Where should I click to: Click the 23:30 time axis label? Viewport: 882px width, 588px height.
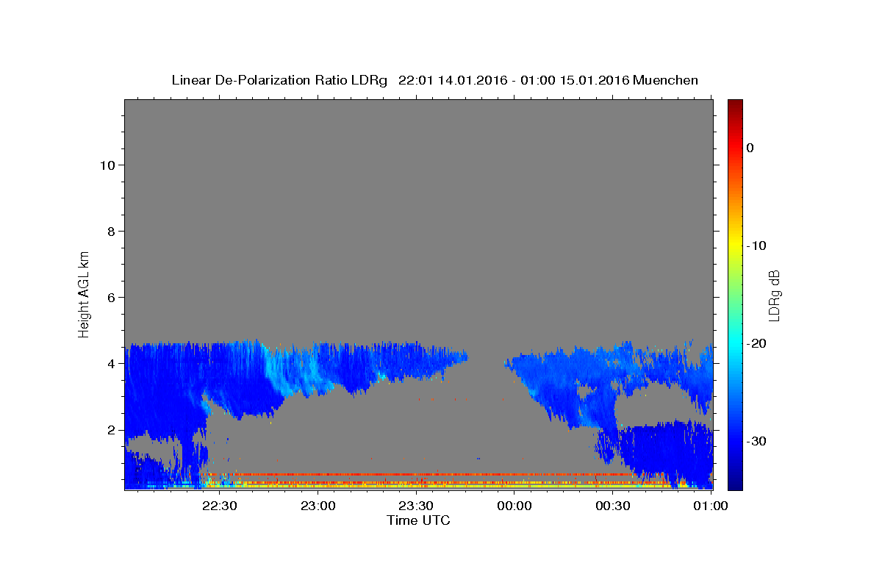(416, 506)
